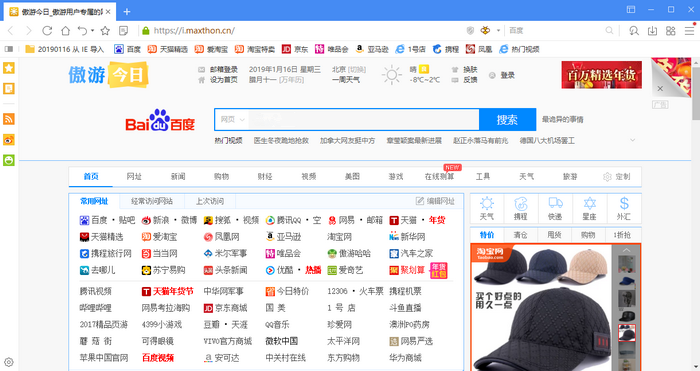Open the dropdown arrow beside the bee icon
The height and width of the screenshot is (371, 700).
click(x=498, y=31)
